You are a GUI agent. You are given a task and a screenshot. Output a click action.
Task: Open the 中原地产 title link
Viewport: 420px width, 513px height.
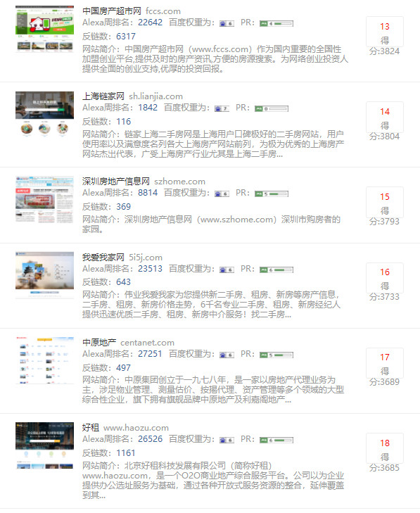point(99,343)
